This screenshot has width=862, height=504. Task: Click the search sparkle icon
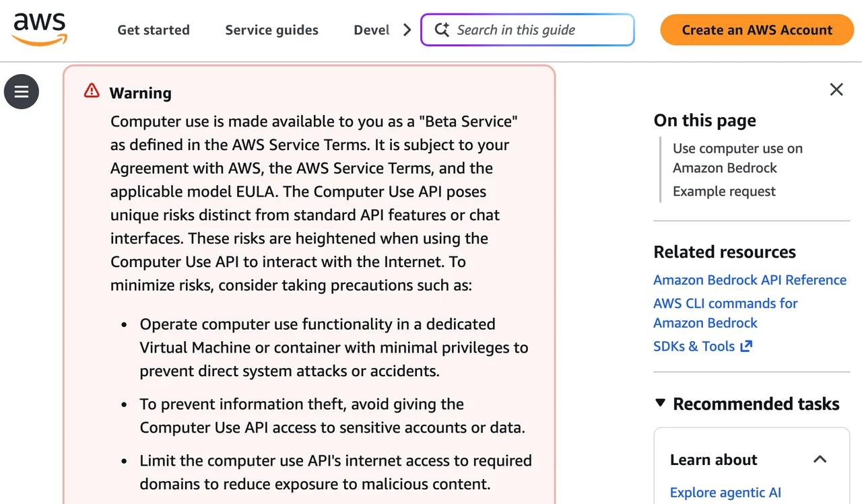click(x=442, y=30)
